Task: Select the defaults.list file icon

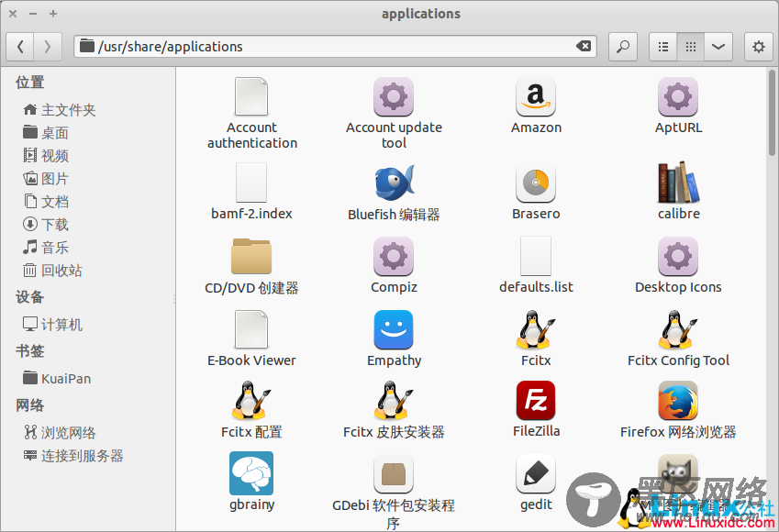Action: coord(536,256)
